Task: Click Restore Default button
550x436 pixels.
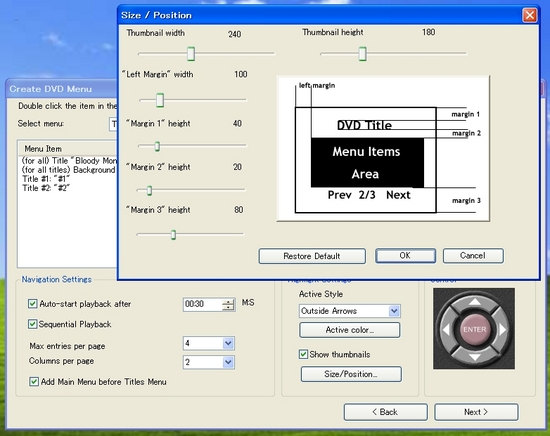Action: coord(312,256)
